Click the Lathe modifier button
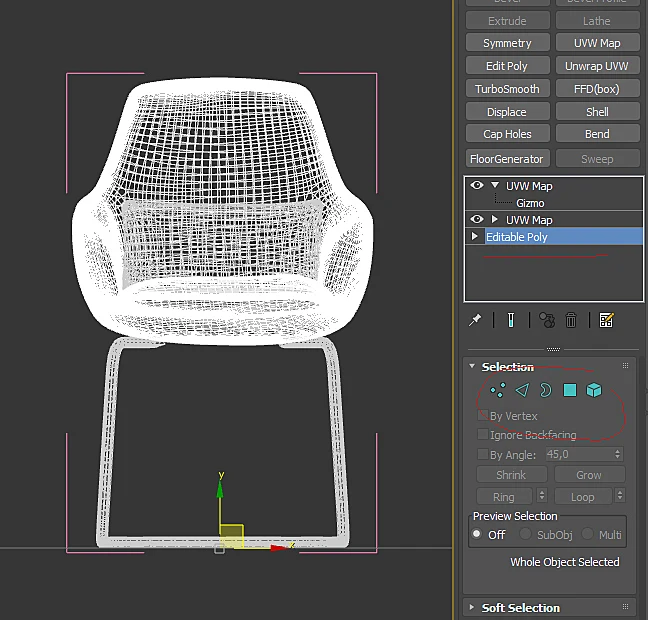Image resolution: width=648 pixels, height=620 pixels. 597,21
